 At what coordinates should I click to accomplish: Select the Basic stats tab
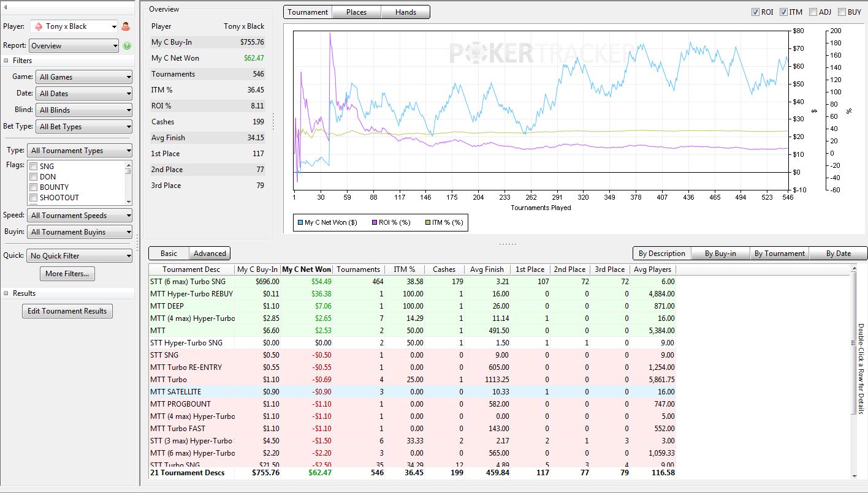169,254
